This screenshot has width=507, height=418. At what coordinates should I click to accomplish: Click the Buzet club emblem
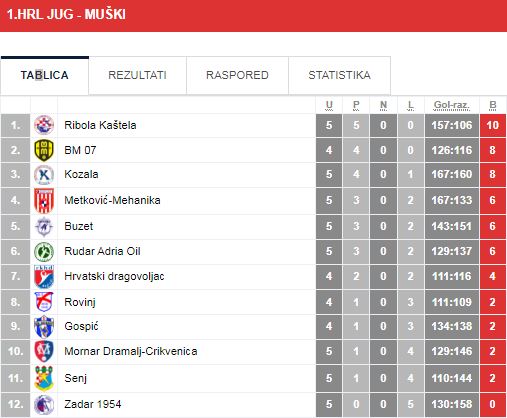[x=44, y=226]
